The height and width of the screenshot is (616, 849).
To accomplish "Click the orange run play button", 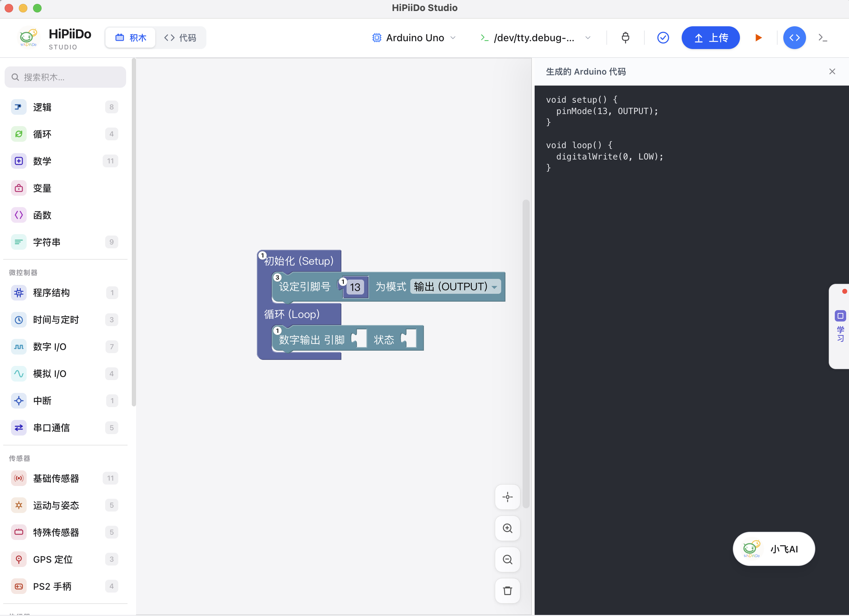I will pos(758,37).
